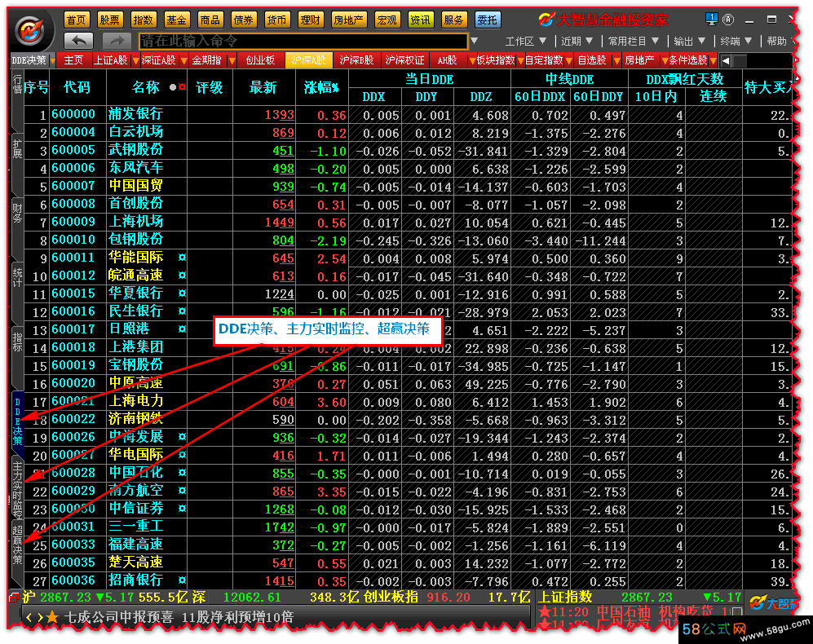This screenshot has height=644, width=813.
Task: Click the 首页 toolbar button
Action: pyautogui.click(x=77, y=20)
